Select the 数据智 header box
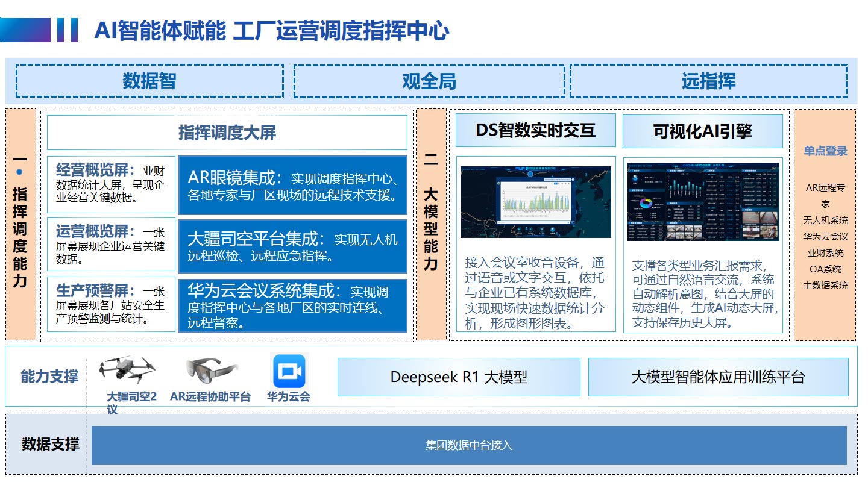868x488 pixels. click(149, 81)
